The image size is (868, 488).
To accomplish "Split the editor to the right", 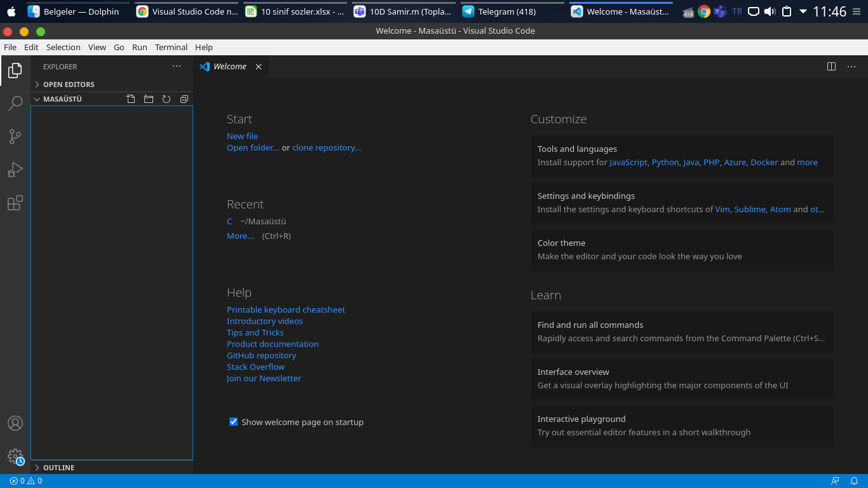I will pos(831,66).
